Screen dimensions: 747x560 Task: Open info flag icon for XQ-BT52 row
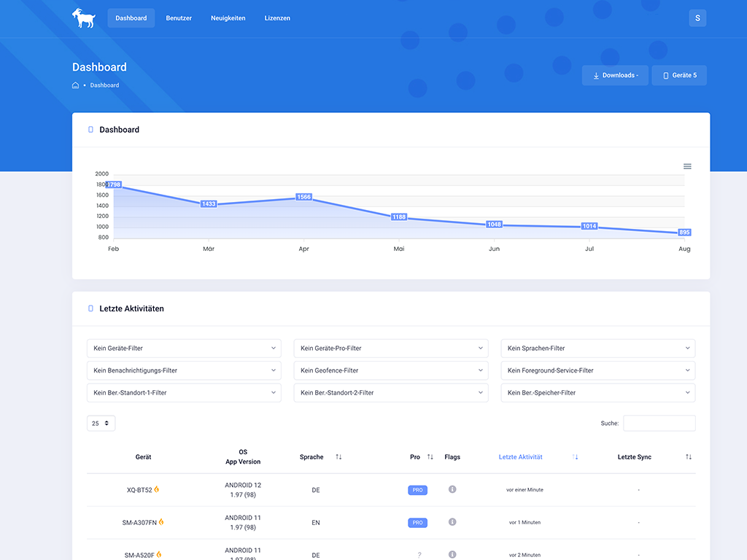pos(452,489)
